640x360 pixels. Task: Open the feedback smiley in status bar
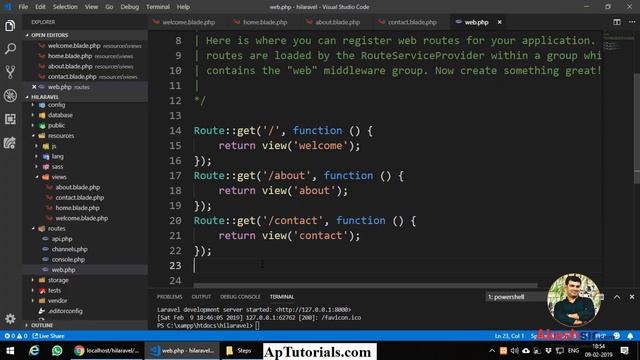click(617, 336)
